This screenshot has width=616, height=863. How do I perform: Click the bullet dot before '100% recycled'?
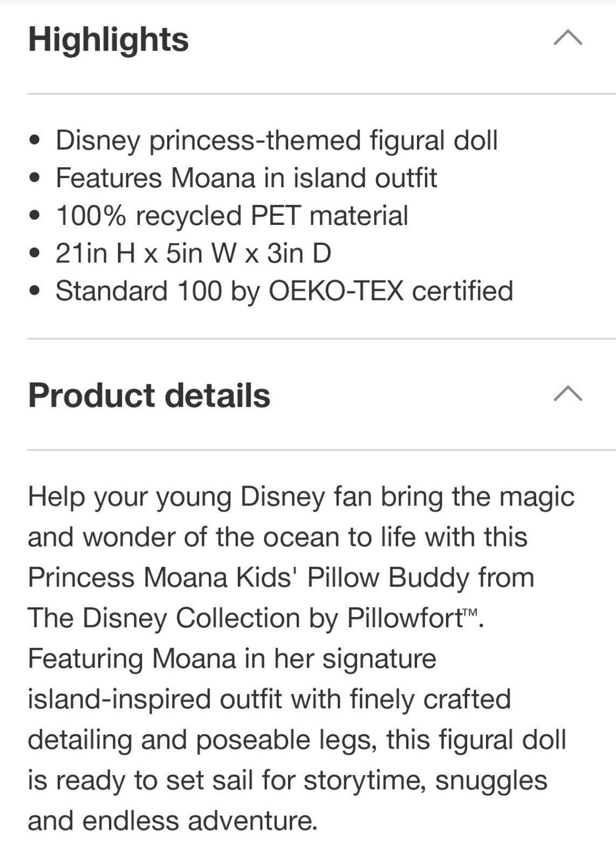(36, 216)
